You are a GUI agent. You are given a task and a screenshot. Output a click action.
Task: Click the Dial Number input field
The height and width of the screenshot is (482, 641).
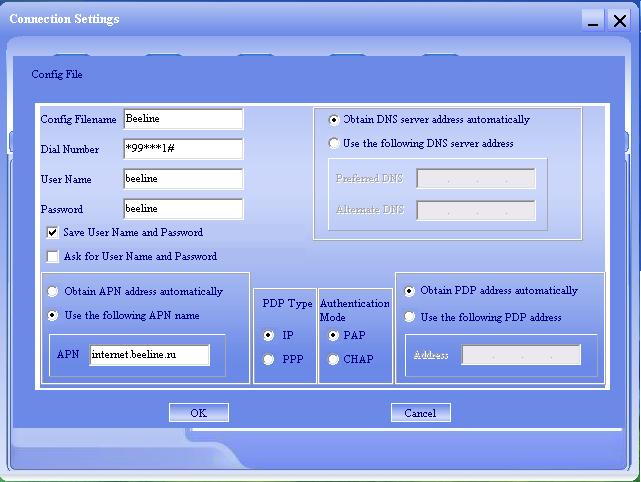click(x=183, y=149)
